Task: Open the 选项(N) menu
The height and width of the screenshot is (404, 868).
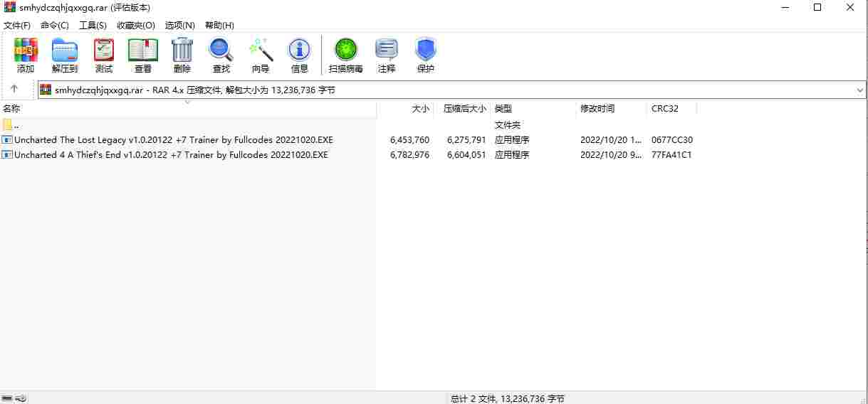Action: [180, 25]
